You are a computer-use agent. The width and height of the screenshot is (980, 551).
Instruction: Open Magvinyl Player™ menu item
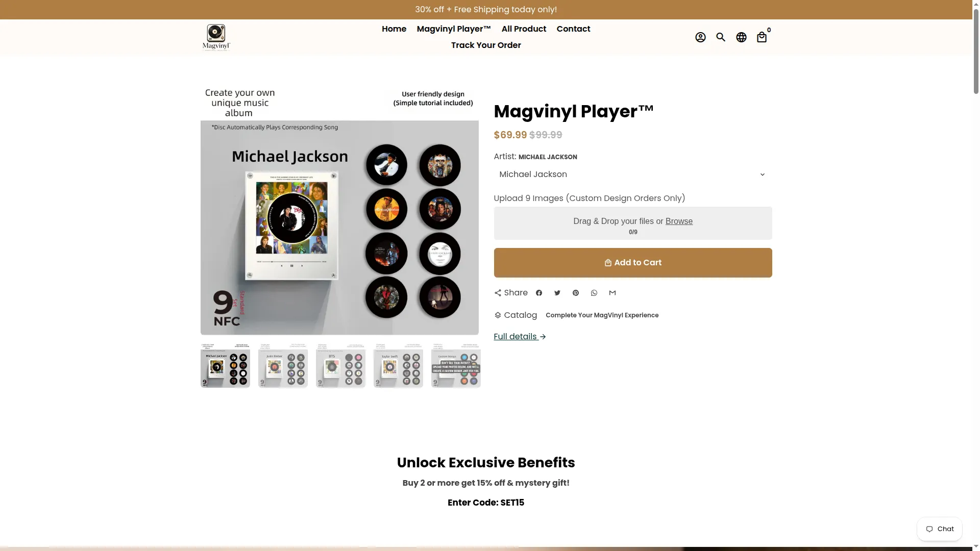click(454, 29)
